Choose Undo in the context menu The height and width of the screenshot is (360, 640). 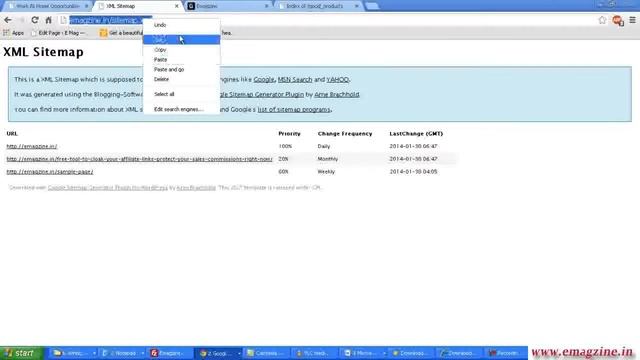click(181, 25)
